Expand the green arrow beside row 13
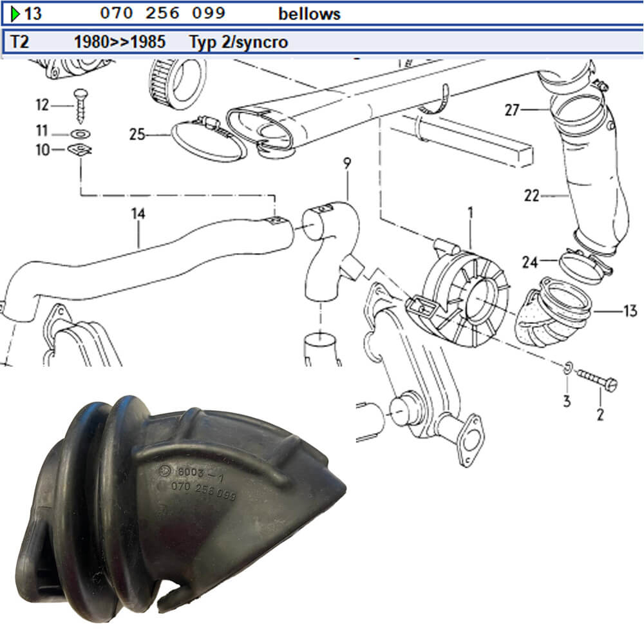Viewport: 644px width, 644px height. 16,14
